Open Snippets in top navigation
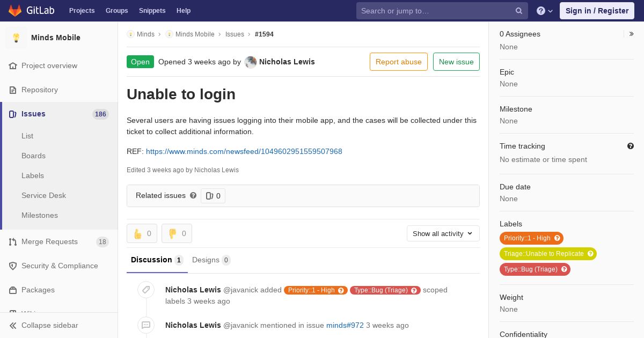This screenshot has height=338, width=644. click(x=152, y=11)
